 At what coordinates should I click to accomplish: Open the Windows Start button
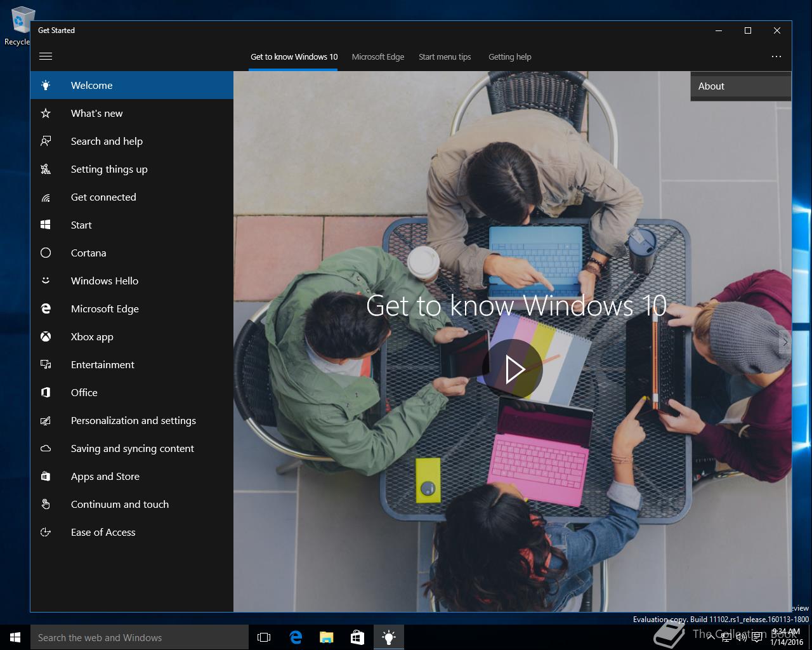click(15, 637)
